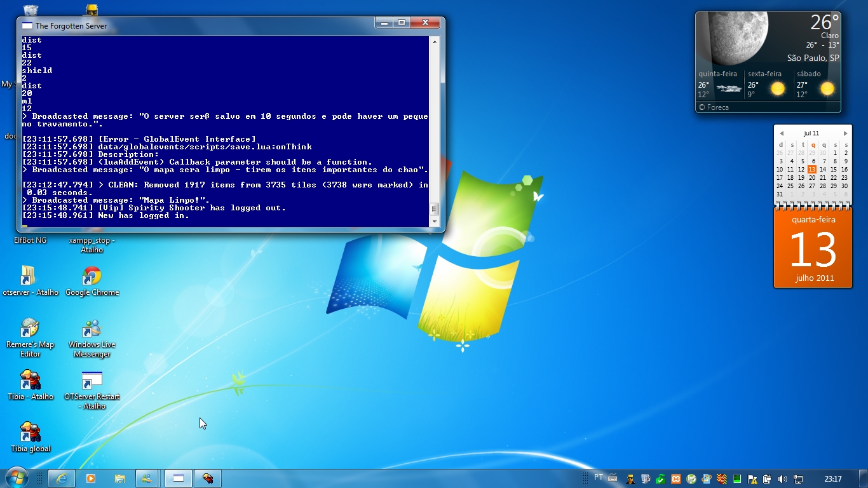Click scroll up arrow in console window
The height and width of the screenshot is (488, 868).
click(435, 41)
